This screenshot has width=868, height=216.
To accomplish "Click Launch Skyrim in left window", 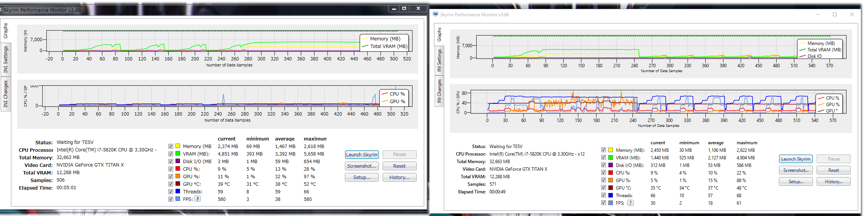I will point(362,154).
